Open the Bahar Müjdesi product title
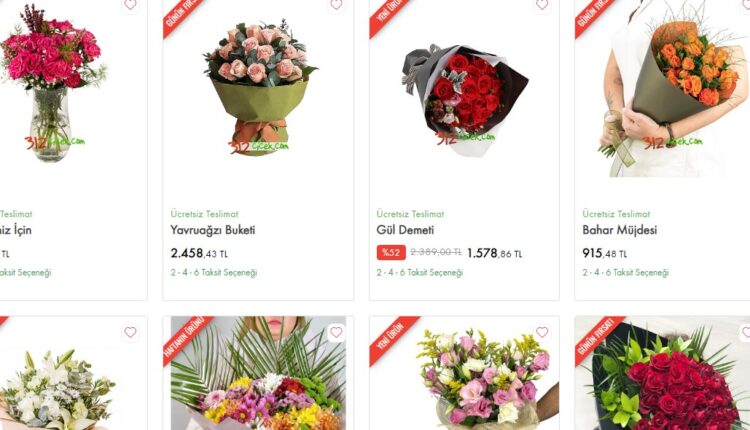 coord(619,230)
